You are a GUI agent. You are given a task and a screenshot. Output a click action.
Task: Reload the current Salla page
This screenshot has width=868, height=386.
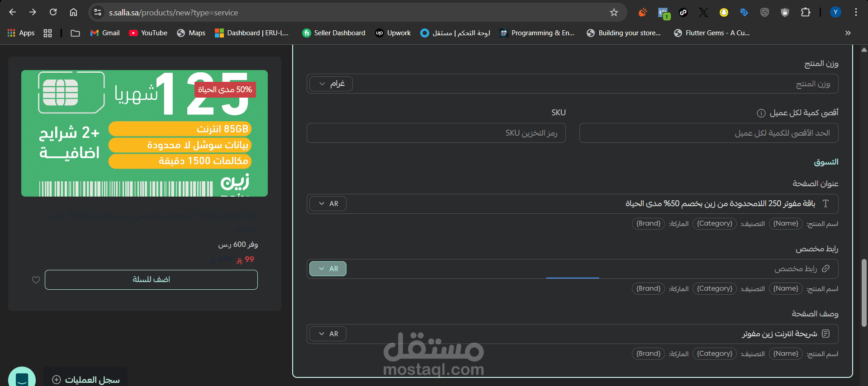(53, 12)
